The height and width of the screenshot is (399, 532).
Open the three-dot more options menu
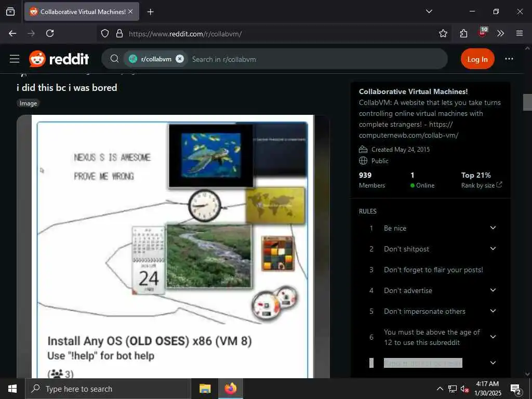[x=509, y=59]
